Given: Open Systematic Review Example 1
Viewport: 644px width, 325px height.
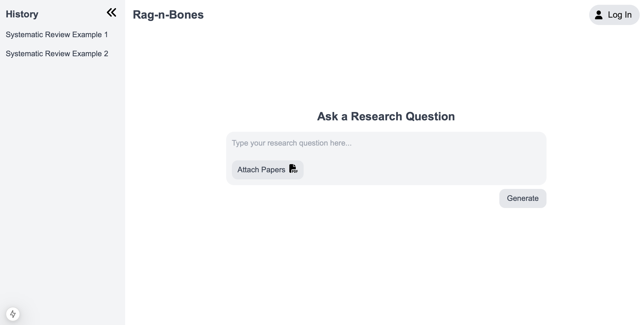Looking at the screenshot, I should click(x=57, y=35).
